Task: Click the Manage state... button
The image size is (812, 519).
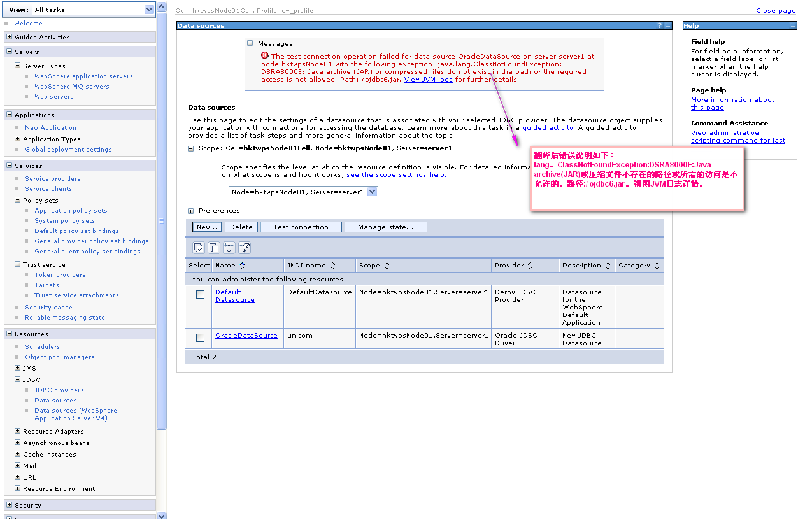Action: [x=386, y=227]
